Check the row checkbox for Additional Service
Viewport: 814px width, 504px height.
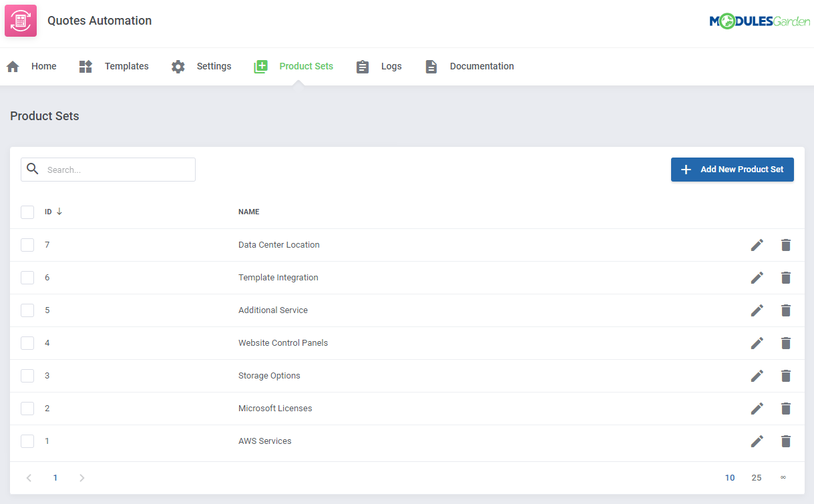point(27,310)
